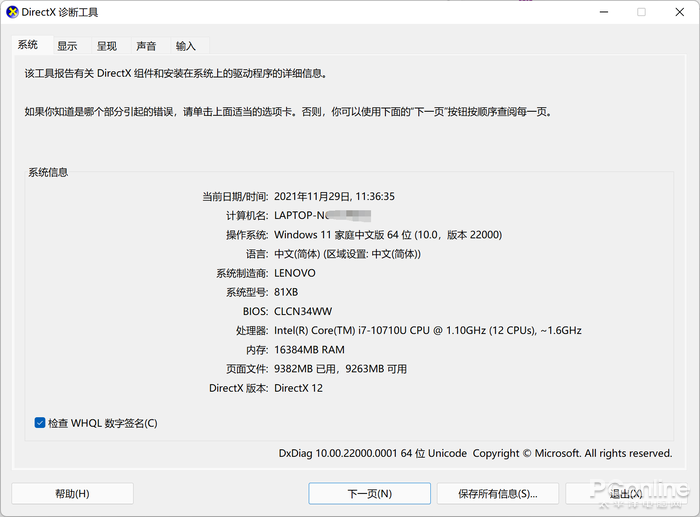Select the 系统 tab
This screenshot has width=700, height=517.
pos(28,45)
